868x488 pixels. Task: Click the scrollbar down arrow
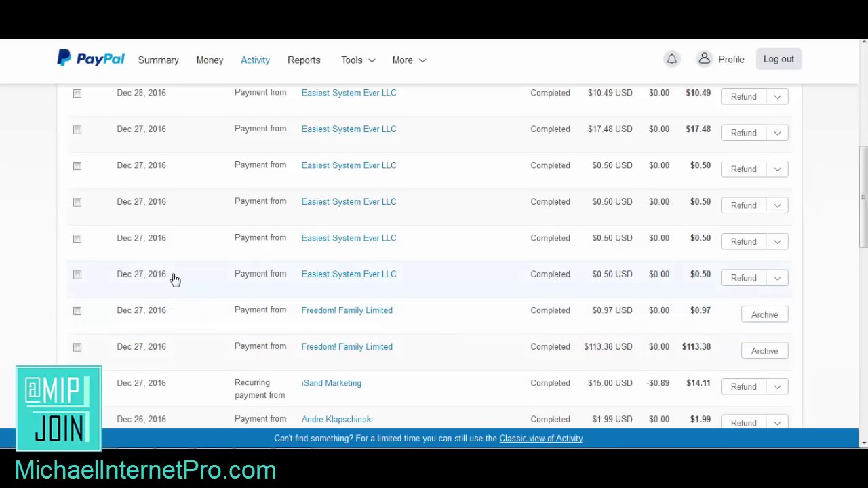(863, 443)
